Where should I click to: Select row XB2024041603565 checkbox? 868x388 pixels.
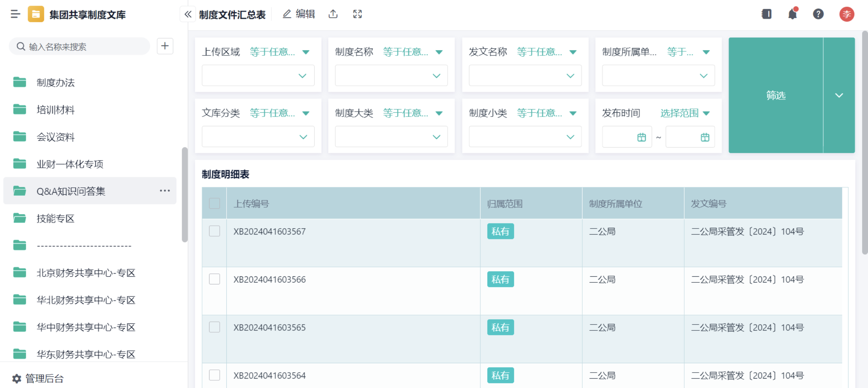214,327
